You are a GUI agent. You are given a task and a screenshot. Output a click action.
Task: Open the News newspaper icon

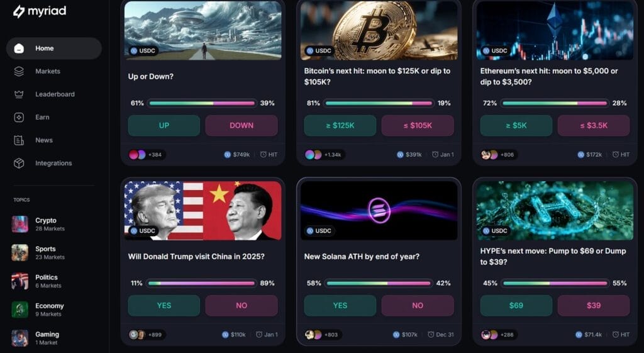click(19, 140)
